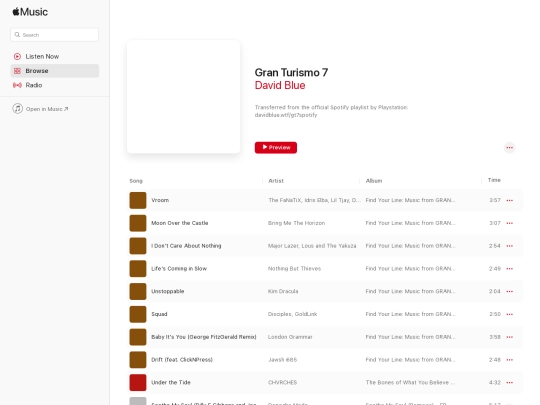The width and height of the screenshot is (540, 405).
Task: Select the song Squad
Action: coord(159,314)
